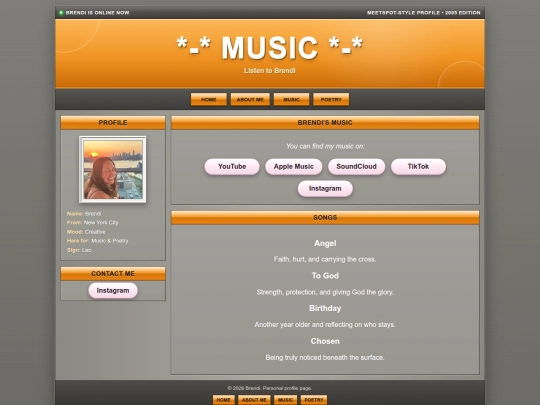Viewport: 540px width, 405px height.
Task: Click the '*-* MUSIC *-*' banner title
Action: click(270, 48)
